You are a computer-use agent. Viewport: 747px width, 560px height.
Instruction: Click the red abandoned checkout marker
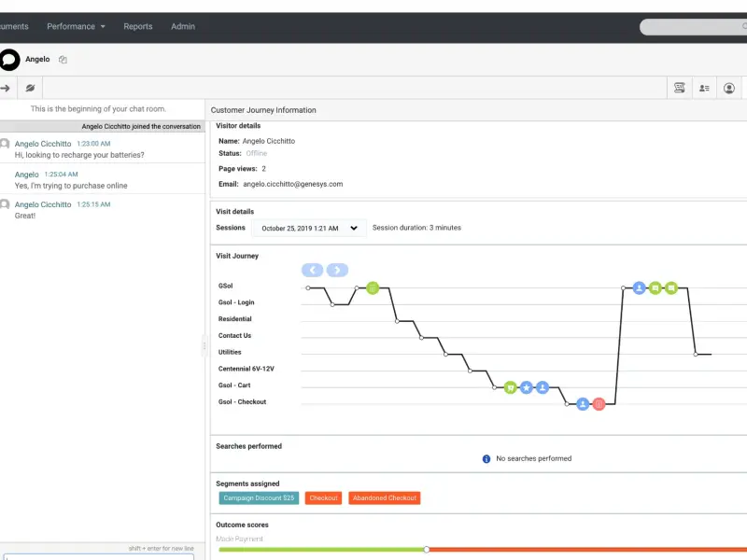pyautogui.click(x=599, y=404)
